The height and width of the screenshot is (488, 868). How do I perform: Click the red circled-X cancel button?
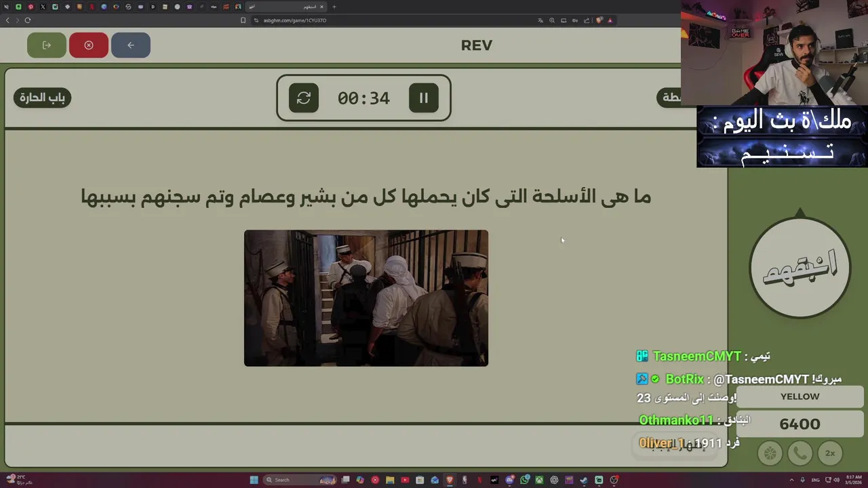(89, 45)
